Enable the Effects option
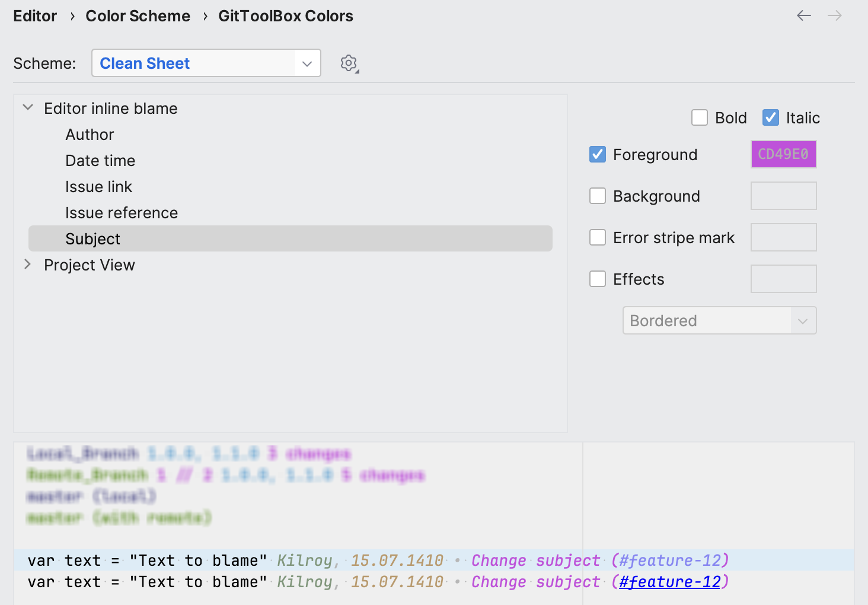This screenshot has height=605, width=868. (x=597, y=279)
